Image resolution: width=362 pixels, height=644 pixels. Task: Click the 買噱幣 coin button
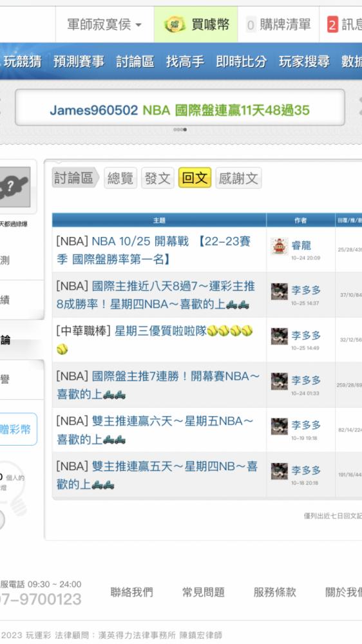(196, 24)
